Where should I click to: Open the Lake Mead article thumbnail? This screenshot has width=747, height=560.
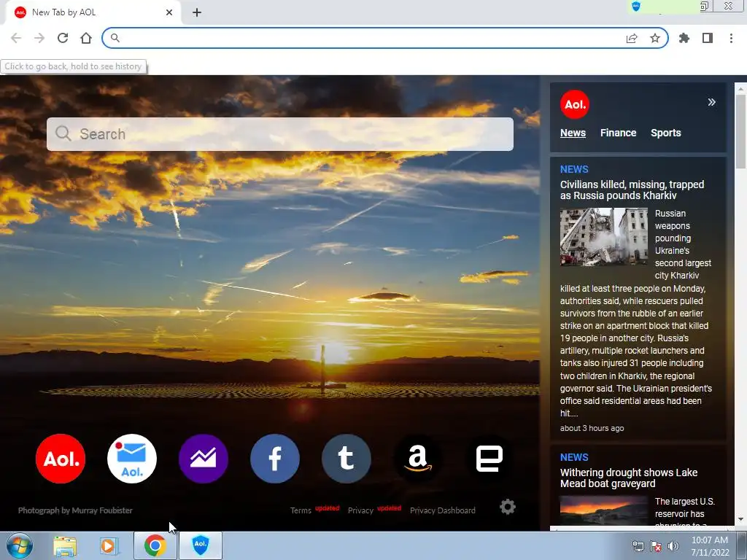click(603, 511)
